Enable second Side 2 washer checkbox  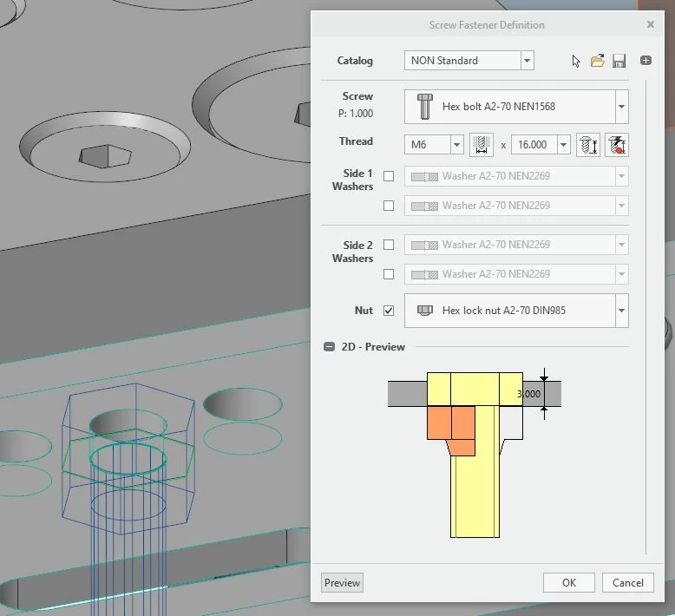pyautogui.click(x=389, y=274)
